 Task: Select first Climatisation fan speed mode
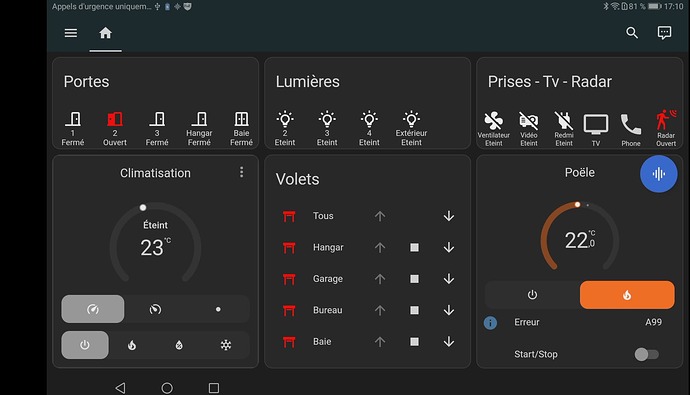pyautogui.click(x=93, y=309)
